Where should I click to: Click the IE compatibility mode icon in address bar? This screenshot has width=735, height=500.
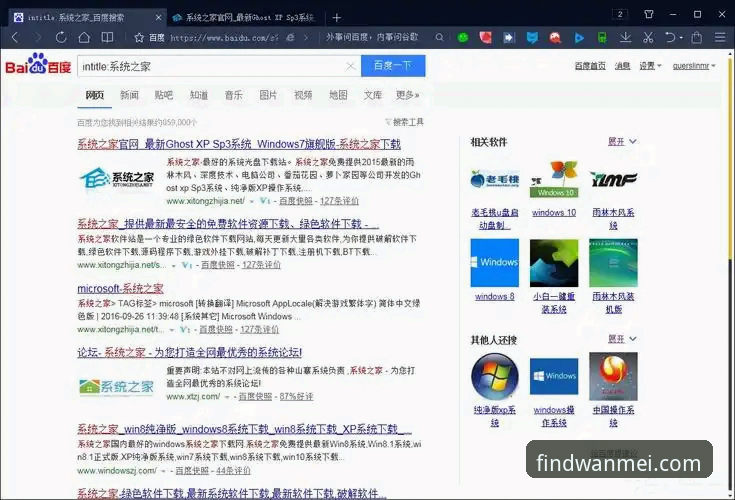click(x=291, y=37)
